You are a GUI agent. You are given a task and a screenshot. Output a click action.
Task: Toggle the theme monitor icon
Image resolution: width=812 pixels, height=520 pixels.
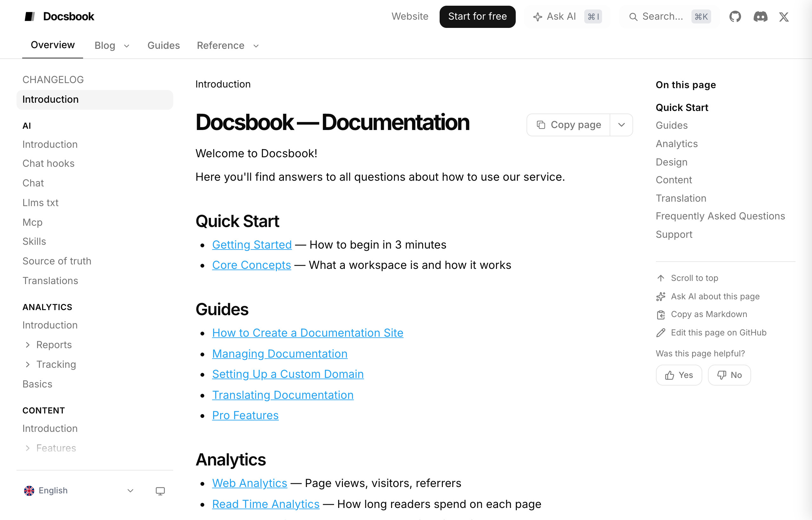coord(160,491)
